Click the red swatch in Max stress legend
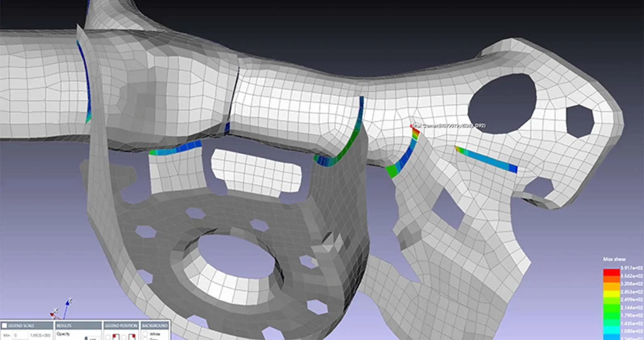The height and width of the screenshot is (340, 644). coord(611,272)
